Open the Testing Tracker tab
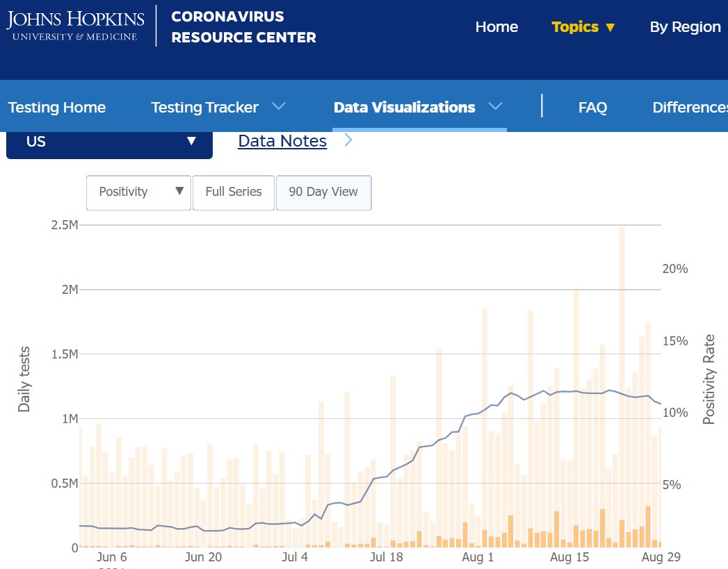This screenshot has width=728, height=569. point(204,107)
